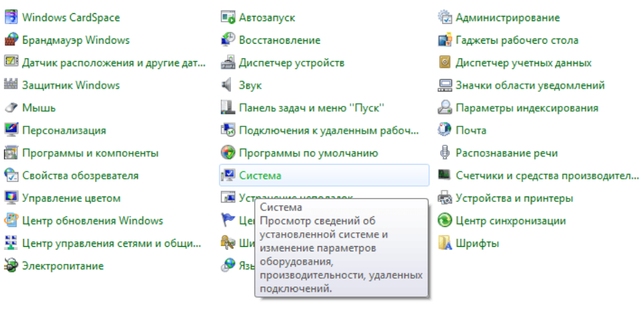The height and width of the screenshot is (311, 644).
Task: Click the Управление цветом icon
Action: pyautogui.click(x=11, y=199)
